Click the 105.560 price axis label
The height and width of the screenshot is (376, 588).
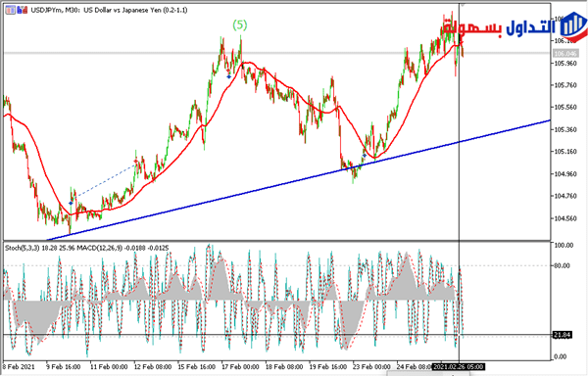565,108
